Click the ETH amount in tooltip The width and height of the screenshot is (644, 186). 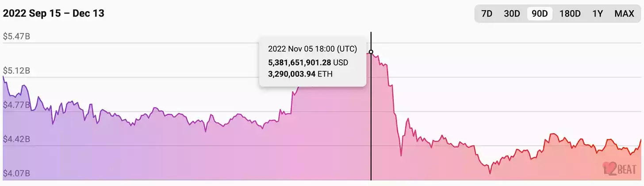300,74
